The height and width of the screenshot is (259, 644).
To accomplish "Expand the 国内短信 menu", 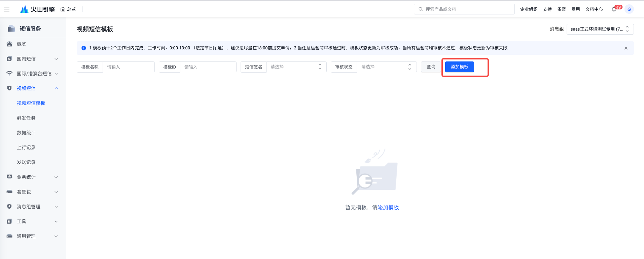I will point(56,59).
